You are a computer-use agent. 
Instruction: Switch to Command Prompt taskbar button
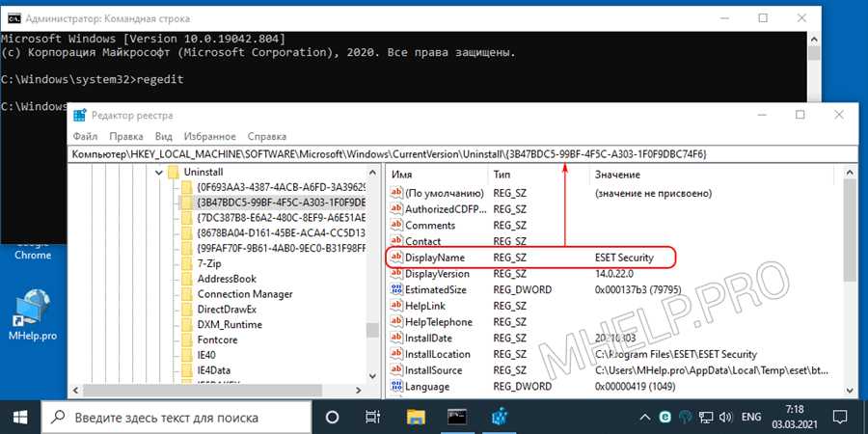point(457,417)
